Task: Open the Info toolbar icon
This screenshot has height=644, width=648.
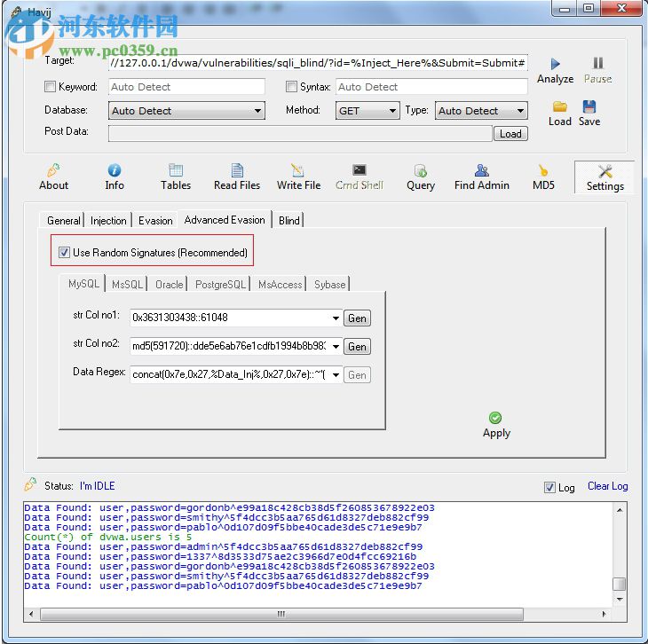Action: coord(115,170)
